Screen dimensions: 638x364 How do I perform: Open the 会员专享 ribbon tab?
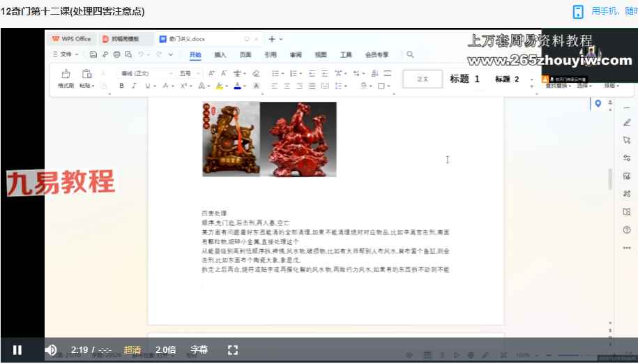pyautogui.click(x=377, y=54)
